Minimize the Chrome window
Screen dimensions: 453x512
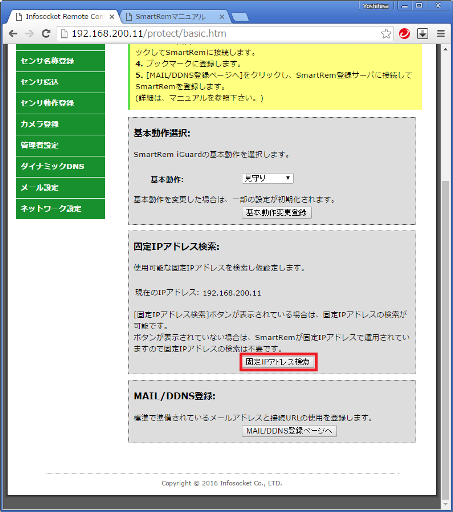pos(405,6)
